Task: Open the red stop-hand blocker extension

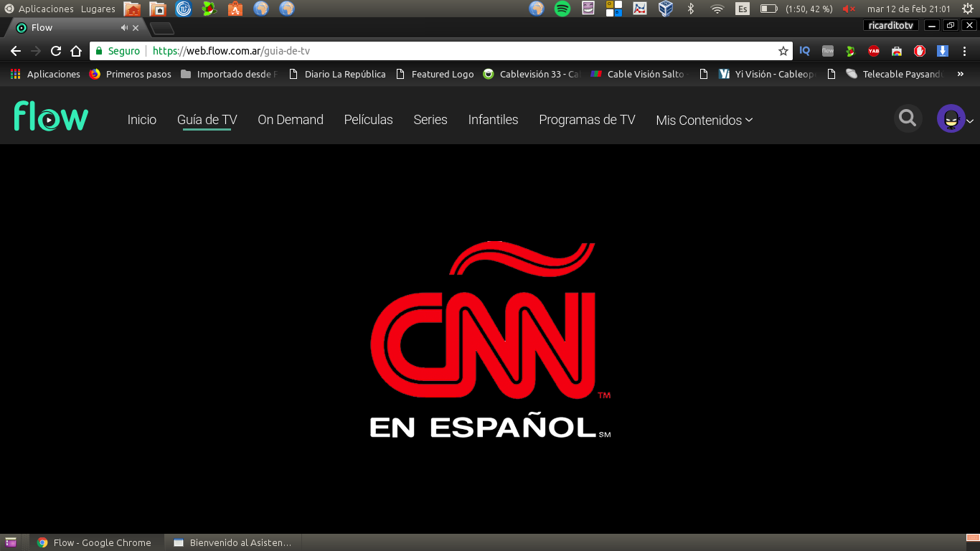Action: point(920,51)
